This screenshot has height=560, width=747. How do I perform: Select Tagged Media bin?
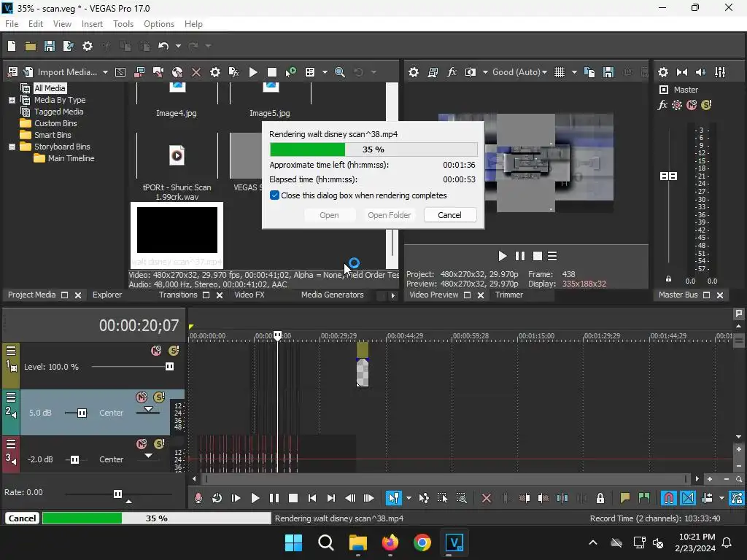tap(58, 112)
